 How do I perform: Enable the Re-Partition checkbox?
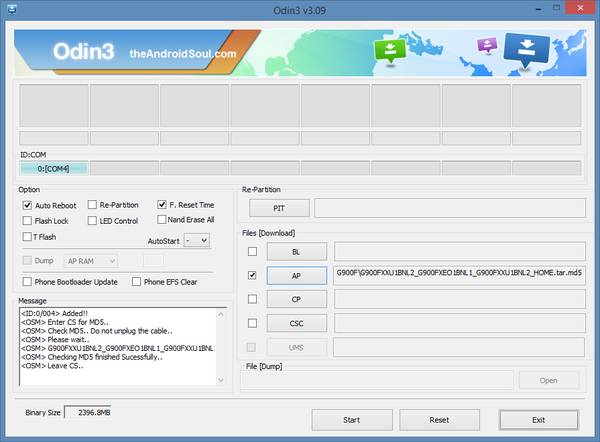pos(92,205)
